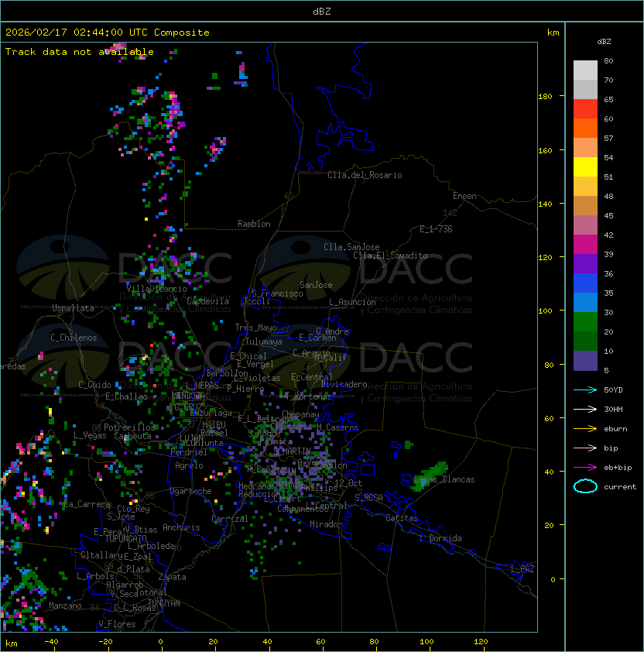Click the '54' legend value
The height and width of the screenshot is (652, 644).
[x=608, y=158]
